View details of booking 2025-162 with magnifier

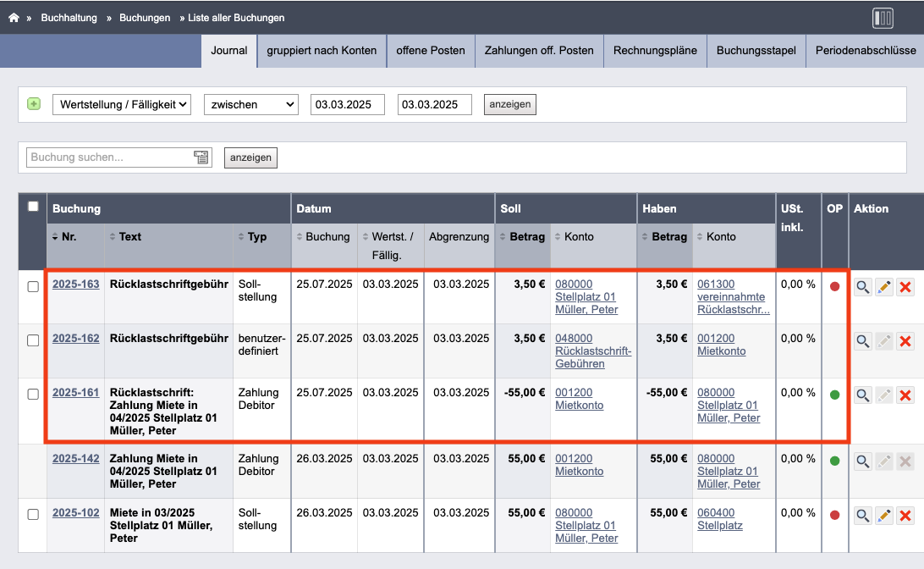(x=863, y=341)
